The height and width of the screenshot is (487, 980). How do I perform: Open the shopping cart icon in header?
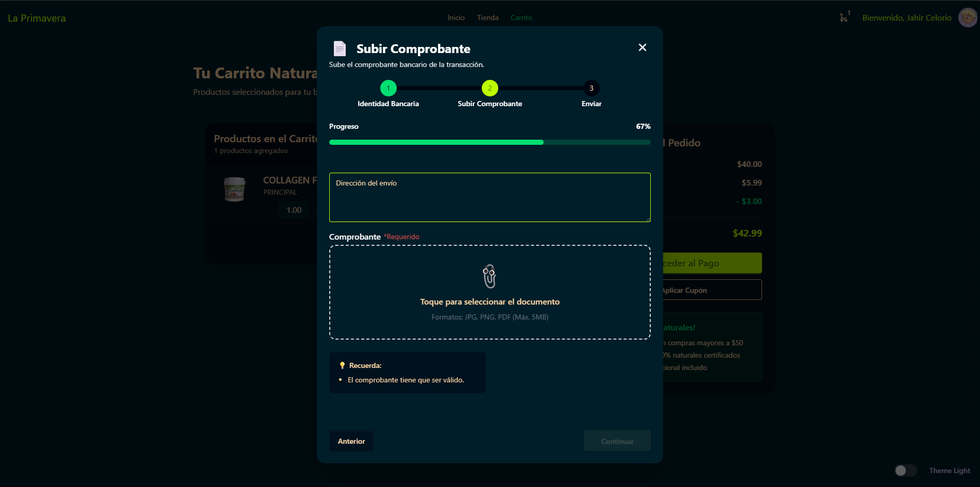click(x=843, y=18)
